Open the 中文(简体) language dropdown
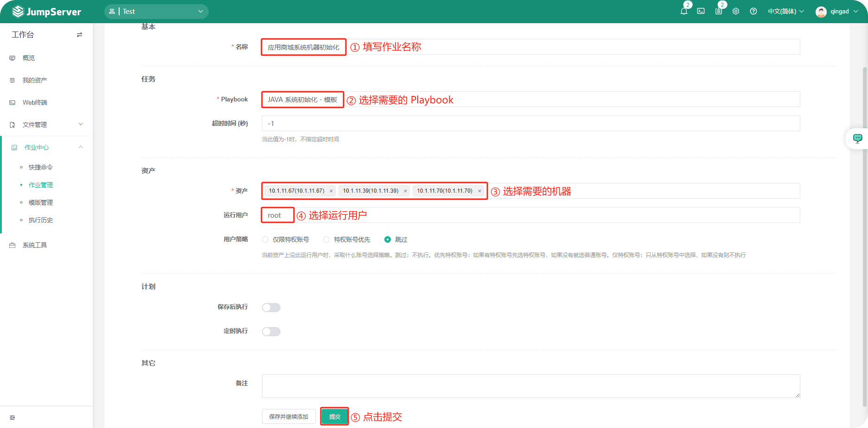 (786, 11)
